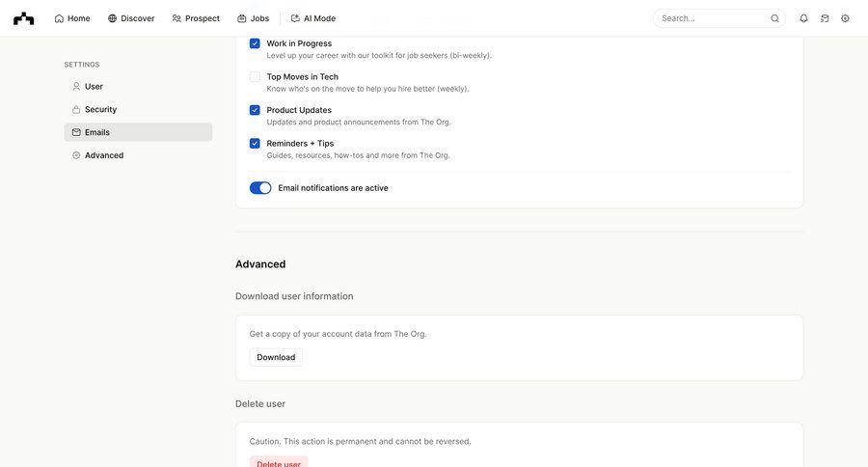Viewport: 868px width, 467px height.
Task: Click the Discover globe icon
Action: click(x=113, y=18)
